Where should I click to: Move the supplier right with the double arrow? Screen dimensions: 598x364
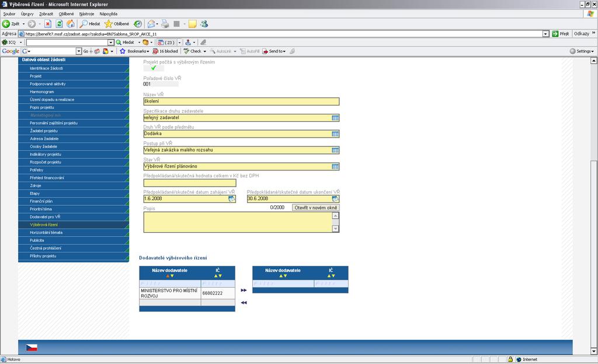pos(244,290)
